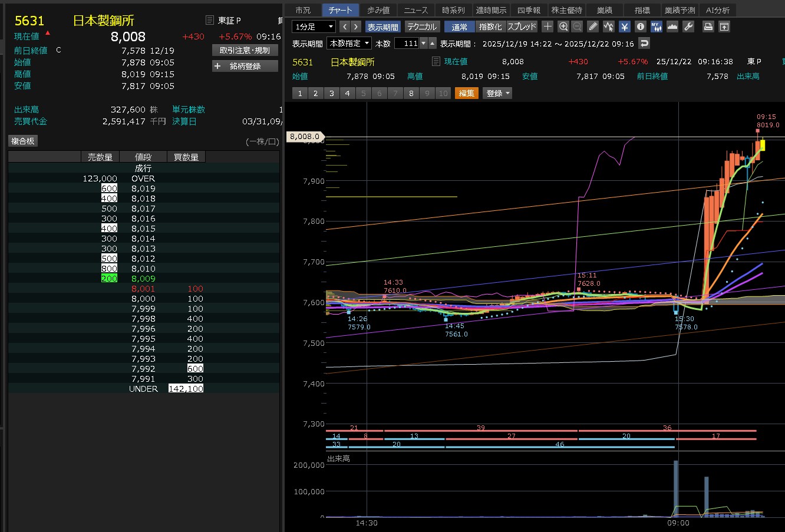785x532 pixels.
Task: Switch to the ニュース tab
Action: (415, 10)
